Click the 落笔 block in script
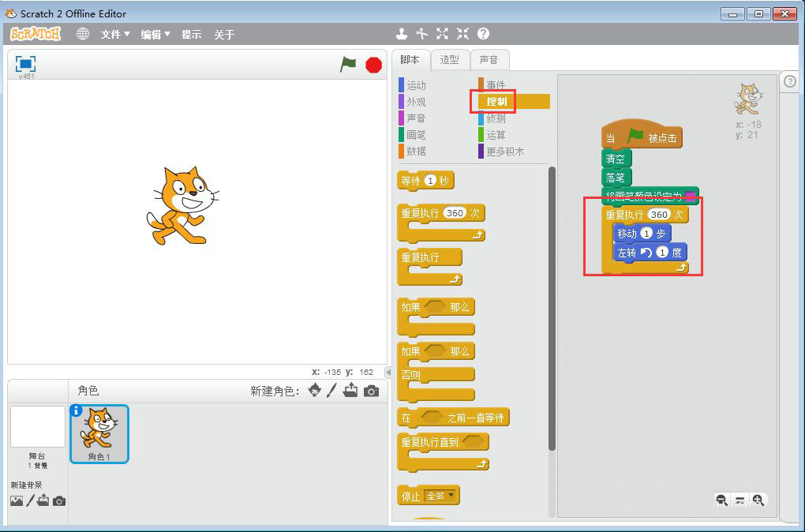The image size is (805, 532). tap(616, 178)
